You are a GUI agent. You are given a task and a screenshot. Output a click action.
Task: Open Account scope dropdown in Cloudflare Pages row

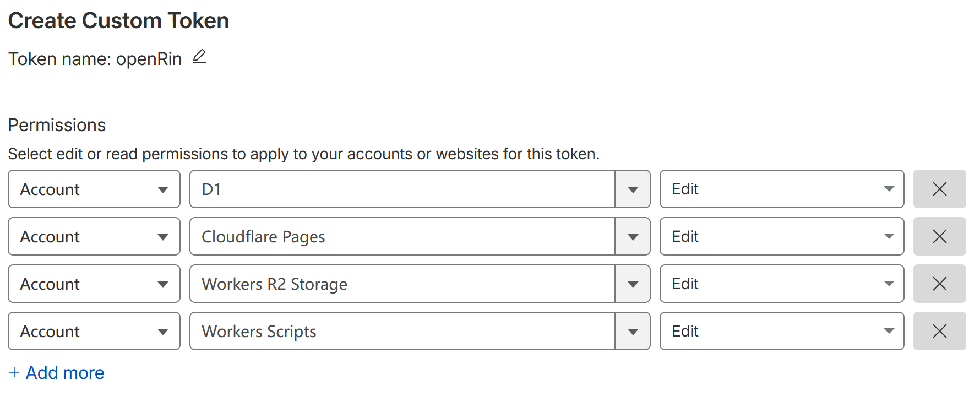tap(94, 236)
